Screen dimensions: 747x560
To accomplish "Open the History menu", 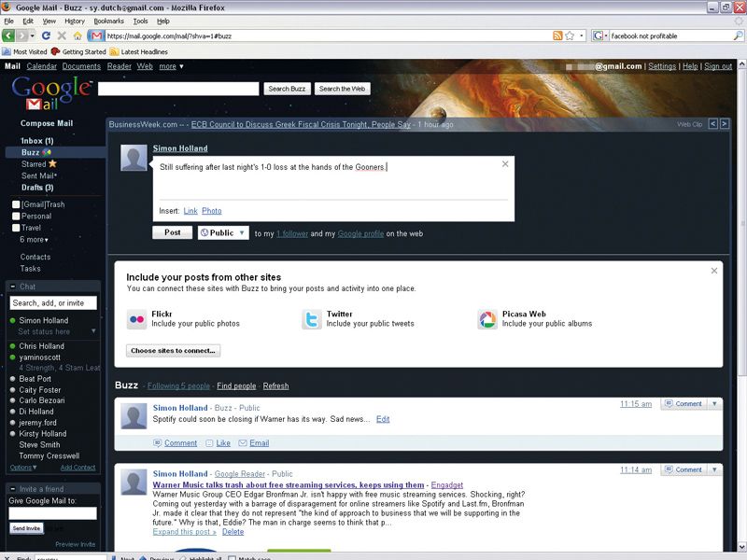I will point(75,21).
